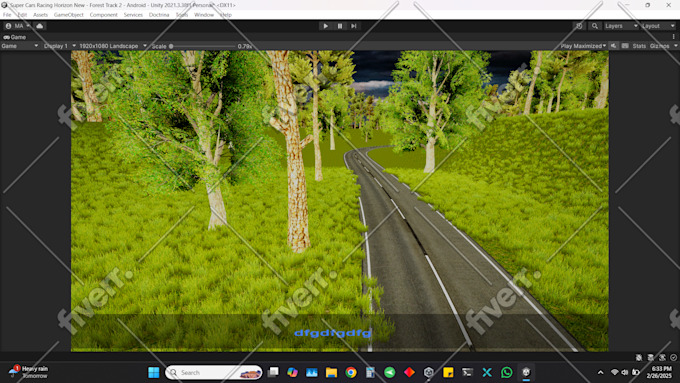Start Play mode with the Play button
The width and height of the screenshot is (680, 383).
(325, 26)
